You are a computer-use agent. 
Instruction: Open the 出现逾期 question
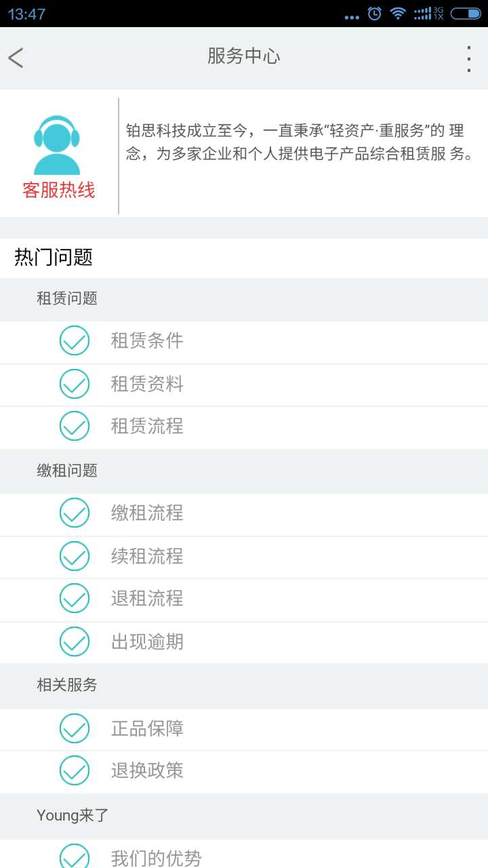(x=147, y=642)
